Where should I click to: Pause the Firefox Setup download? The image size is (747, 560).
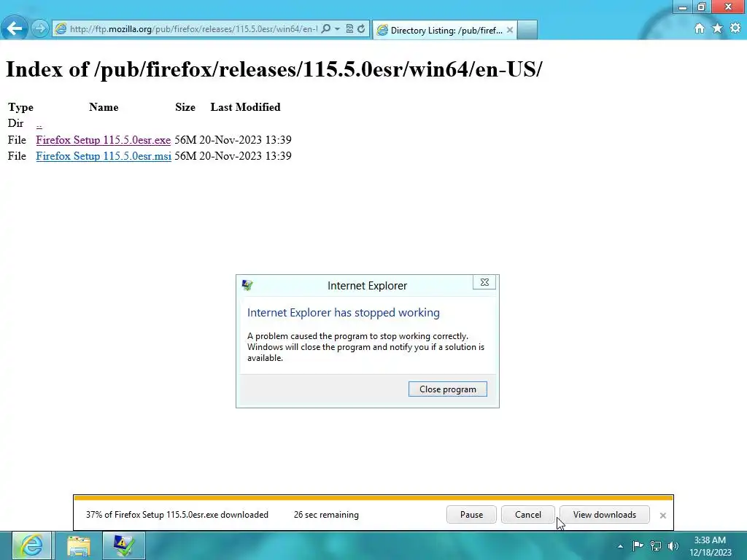(x=471, y=515)
